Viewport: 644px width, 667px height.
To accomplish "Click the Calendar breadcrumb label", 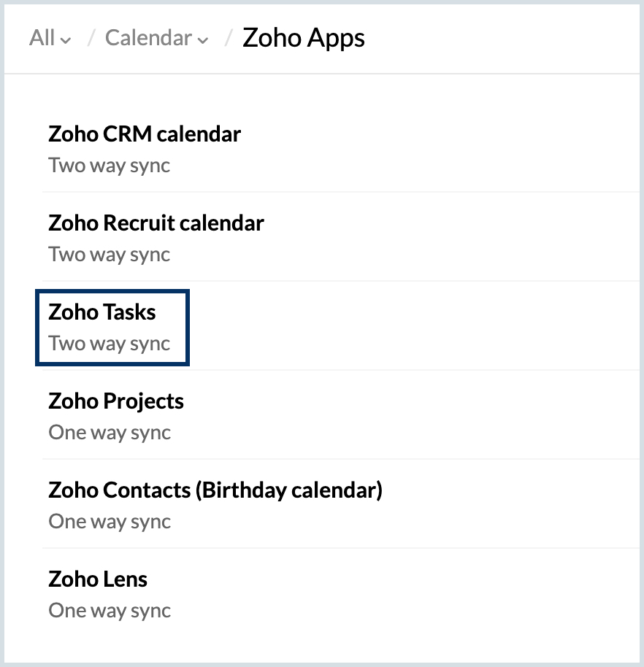I will click(x=148, y=38).
